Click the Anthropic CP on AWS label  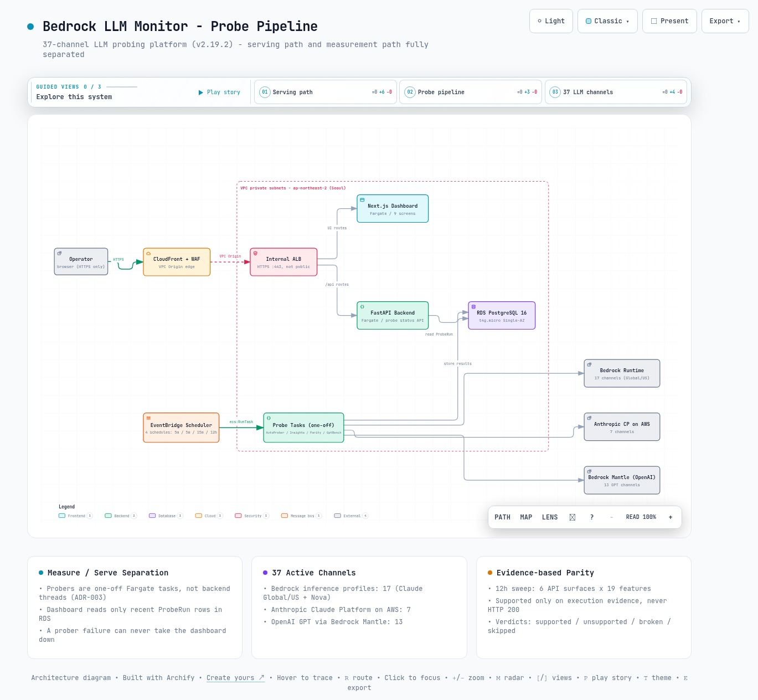click(622, 424)
